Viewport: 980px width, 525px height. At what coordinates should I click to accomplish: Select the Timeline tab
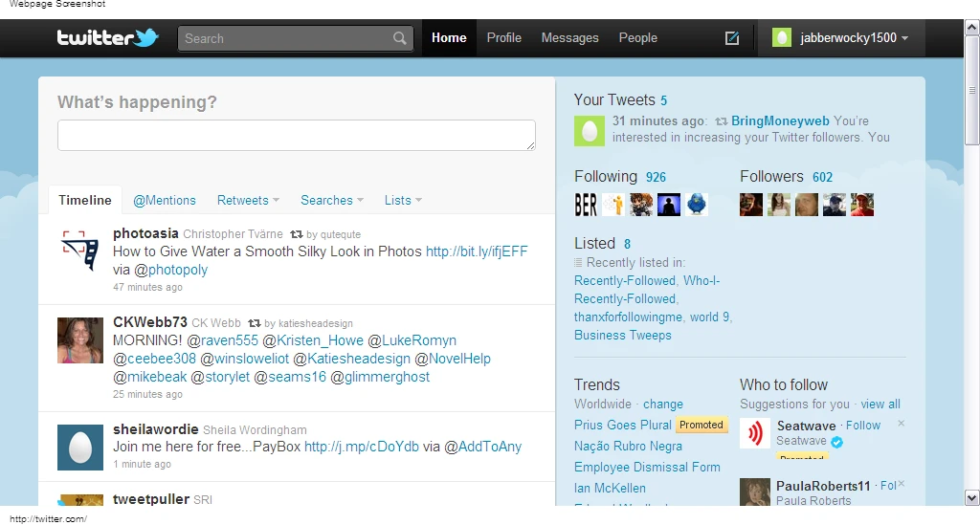pos(85,201)
